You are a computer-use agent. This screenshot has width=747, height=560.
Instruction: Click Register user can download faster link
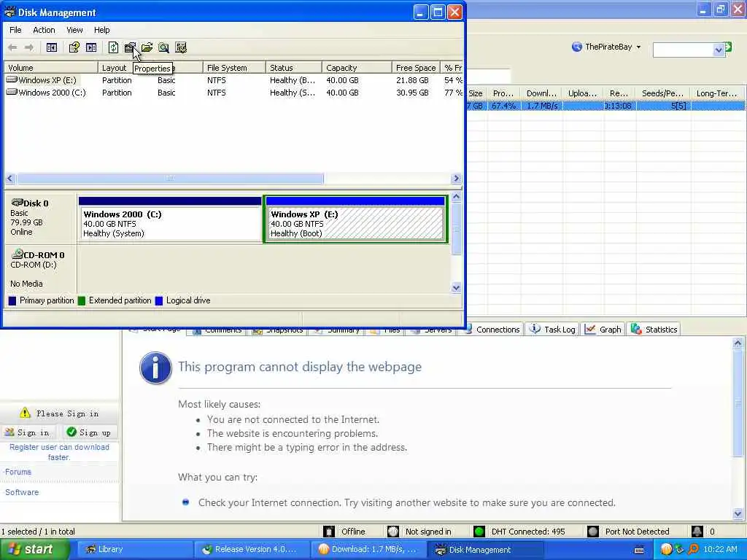coord(59,452)
